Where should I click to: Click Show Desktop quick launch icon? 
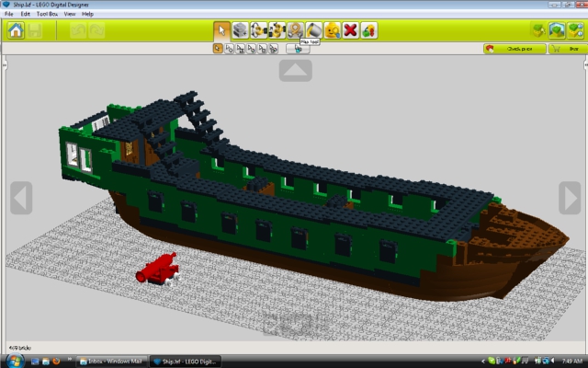(x=35, y=362)
